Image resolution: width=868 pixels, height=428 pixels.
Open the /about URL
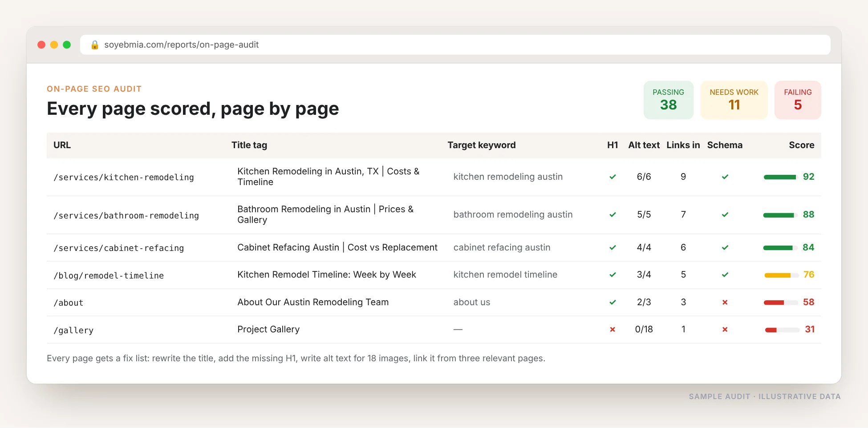pyautogui.click(x=68, y=303)
